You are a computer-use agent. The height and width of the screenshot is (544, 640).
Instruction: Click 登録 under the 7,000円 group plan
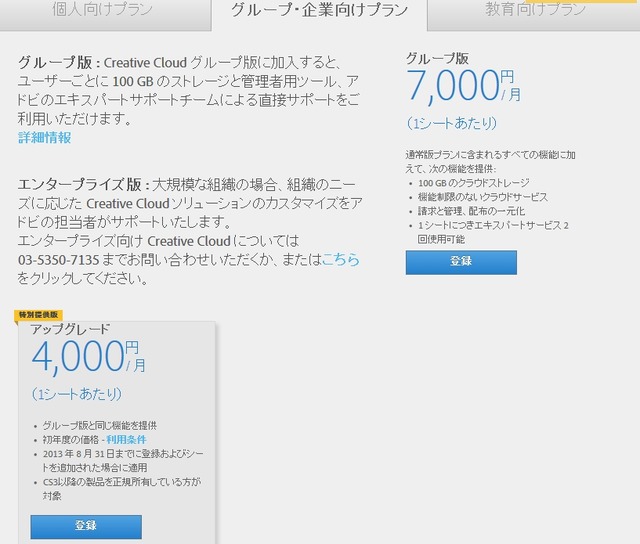point(461,262)
